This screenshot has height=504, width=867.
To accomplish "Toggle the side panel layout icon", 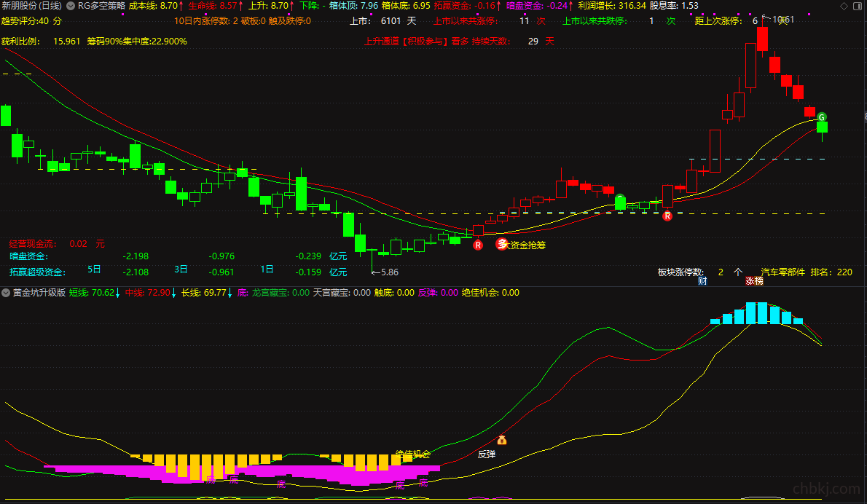I will click(x=858, y=6).
